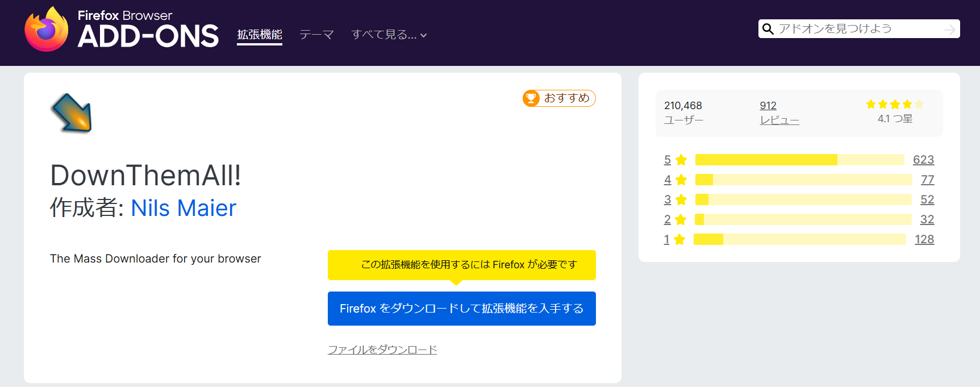Click the 5-star rating bar
This screenshot has width=980, height=387.
click(799, 160)
